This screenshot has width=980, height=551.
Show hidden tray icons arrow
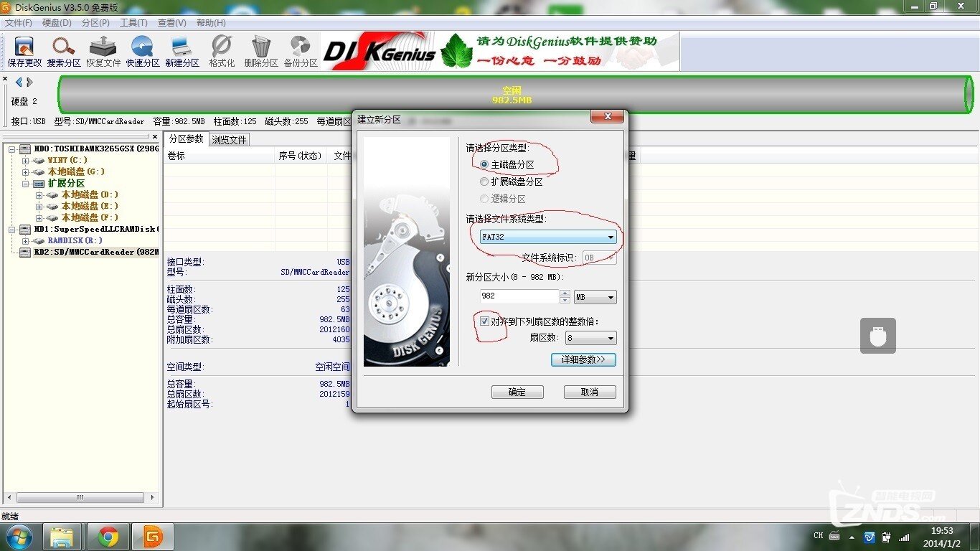click(851, 536)
